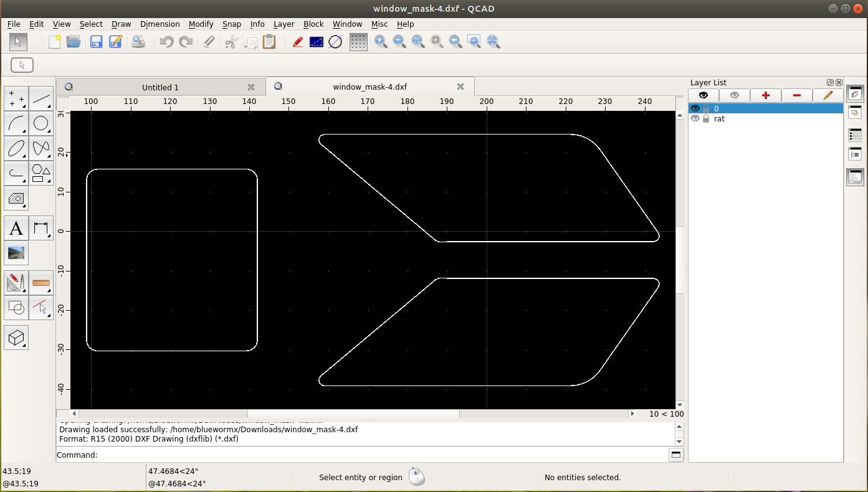868x492 pixels.
Task: Toggle Property Editor panel icon
Action: [855, 135]
